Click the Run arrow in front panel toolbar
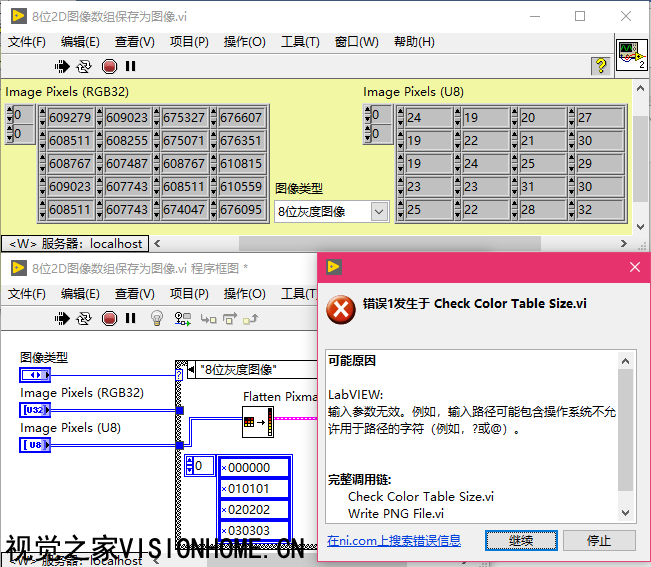651x567 pixels. pos(62,66)
